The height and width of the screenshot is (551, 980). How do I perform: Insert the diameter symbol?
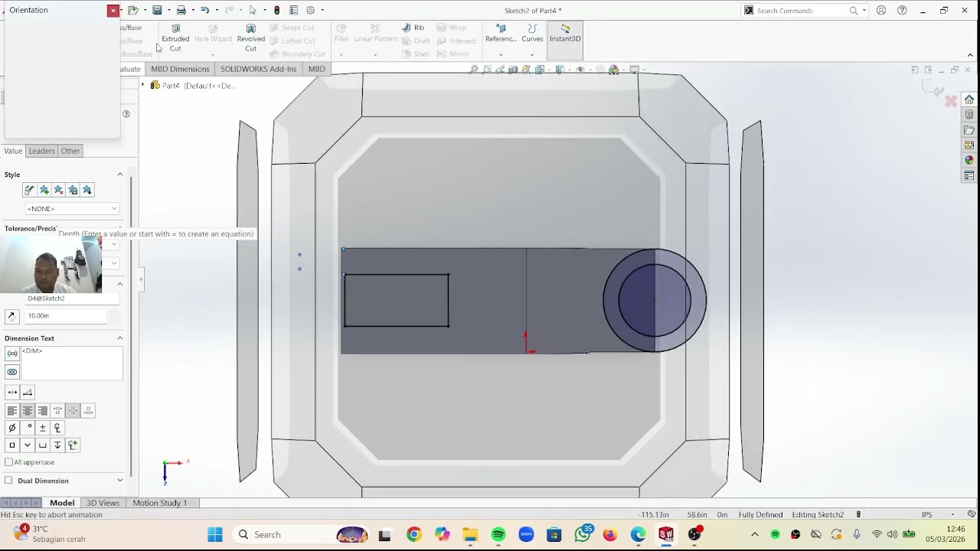pyautogui.click(x=11, y=428)
